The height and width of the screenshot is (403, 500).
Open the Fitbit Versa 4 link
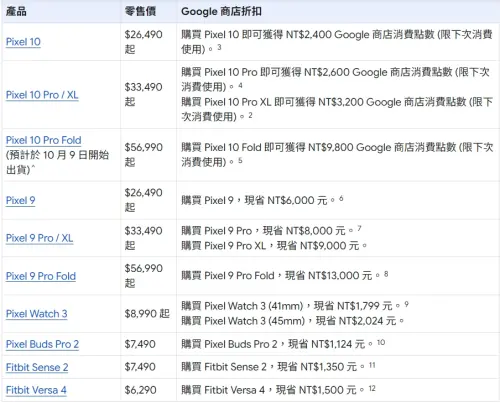[36, 390]
